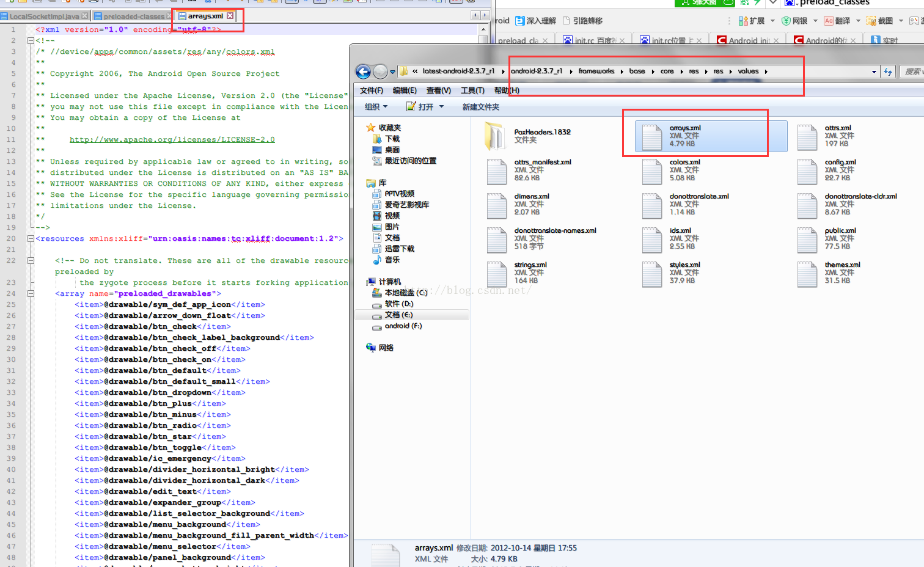
Task: Select the styles.xml file icon
Action: pyautogui.click(x=651, y=274)
